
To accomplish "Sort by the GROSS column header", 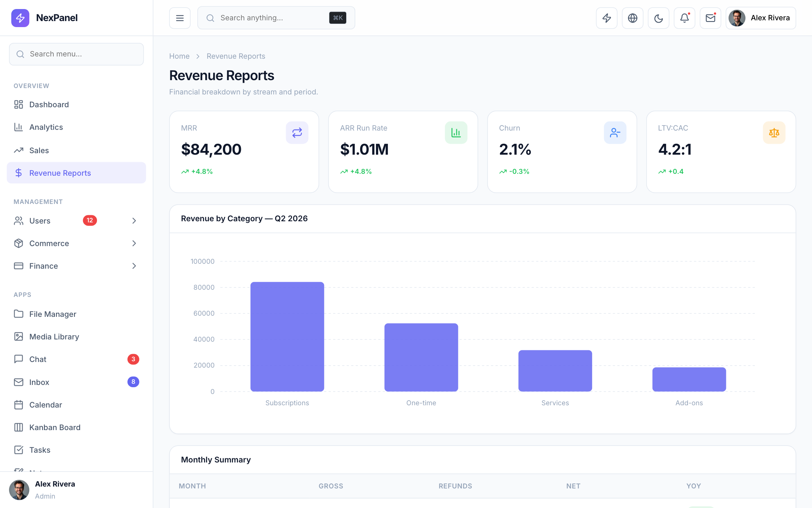I will 331,486.
